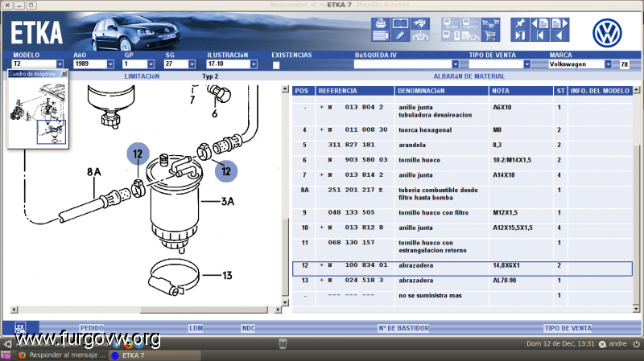Click the 13 clamp label on diagram
The image size is (644, 361).
click(227, 275)
